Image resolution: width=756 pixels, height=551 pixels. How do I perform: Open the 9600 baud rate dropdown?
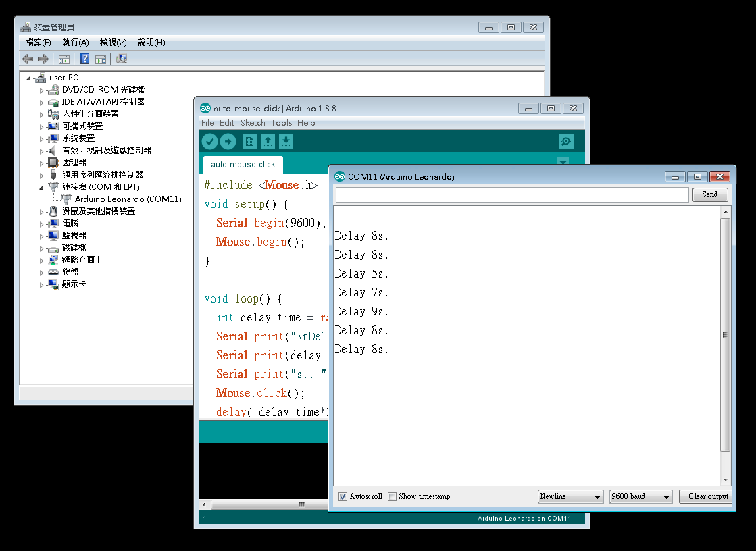click(x=640, y=496)
